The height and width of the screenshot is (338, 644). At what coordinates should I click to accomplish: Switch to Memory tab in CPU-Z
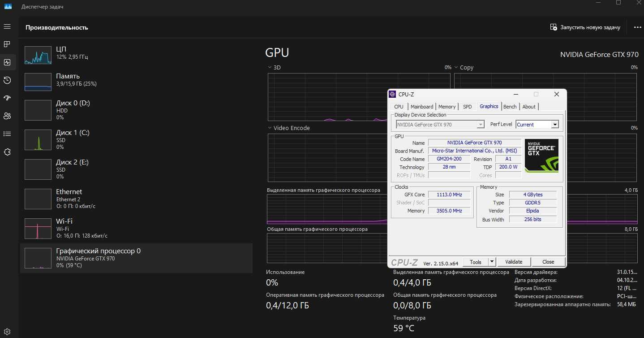coord(447,107)
